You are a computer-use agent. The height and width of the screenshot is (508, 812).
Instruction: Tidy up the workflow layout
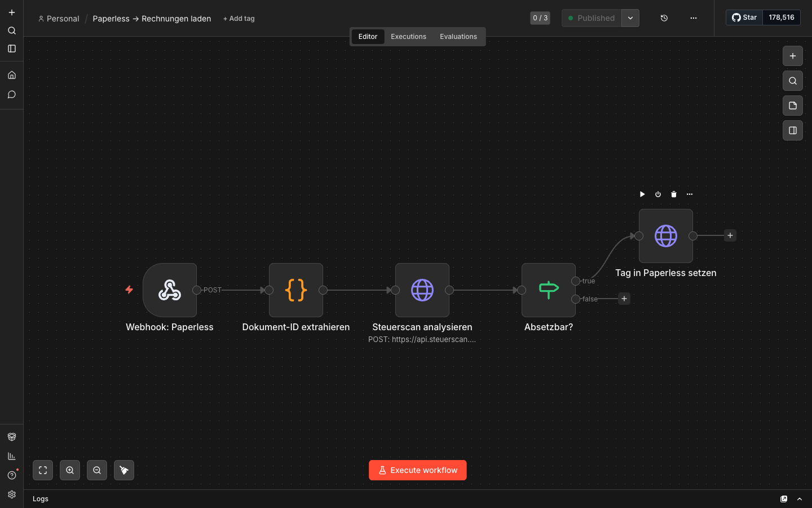[x=124, y=470]
